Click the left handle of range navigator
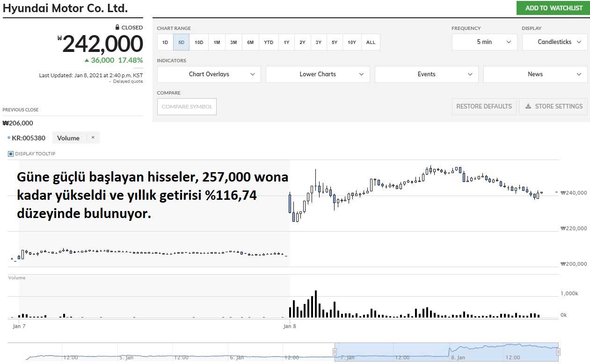 (x=335, y=351)
